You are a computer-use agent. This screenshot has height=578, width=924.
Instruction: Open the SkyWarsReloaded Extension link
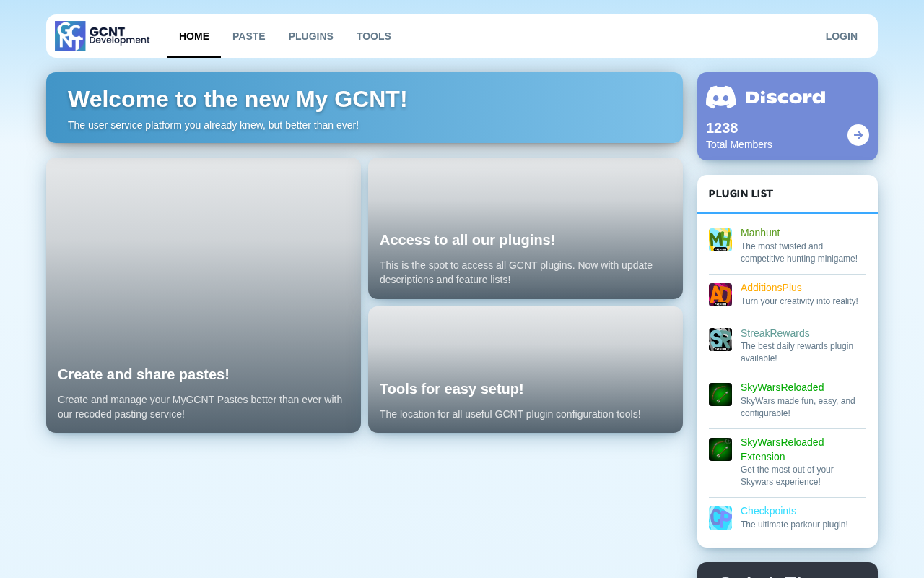click(782, 449)
